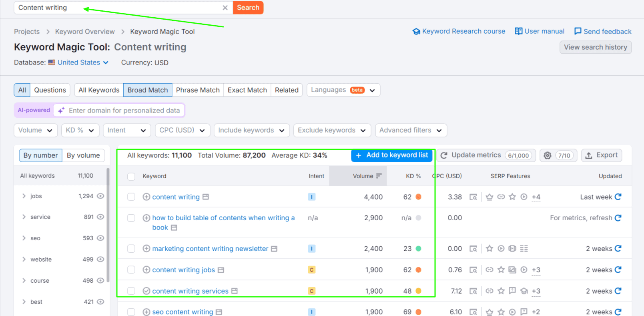Expand the jobs keyword group
Image resolution: width=644 pixels, height=316 pixels.
[24, 196]
